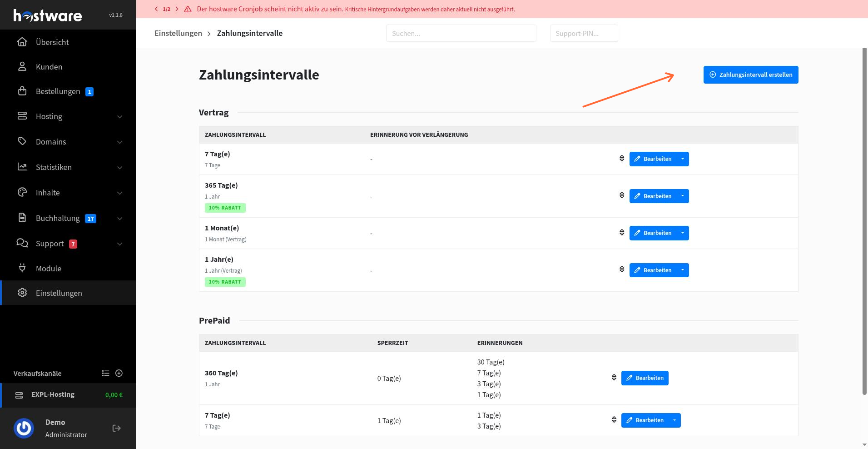868x449 pixels.
Task: Click the Buchhaltung badge showing 17
Action: tap(91, 219)
